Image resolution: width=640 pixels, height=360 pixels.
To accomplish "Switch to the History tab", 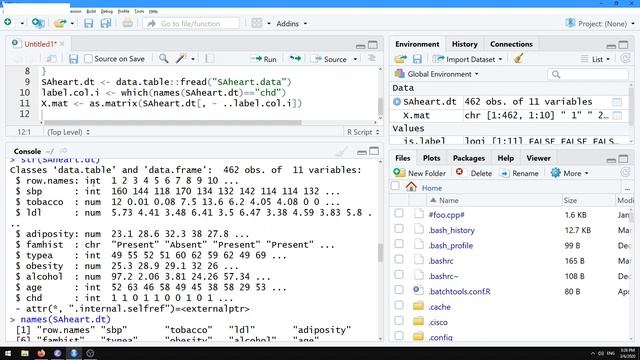I will pos(464,44).
